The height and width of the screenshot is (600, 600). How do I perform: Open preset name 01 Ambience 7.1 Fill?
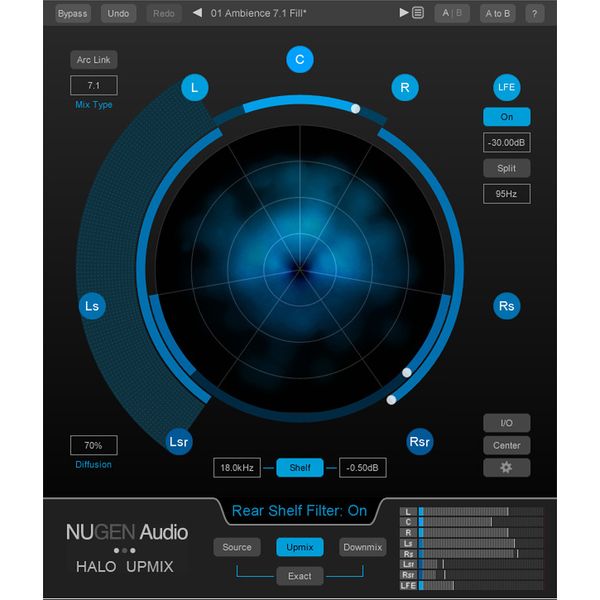tap(259, 13)
